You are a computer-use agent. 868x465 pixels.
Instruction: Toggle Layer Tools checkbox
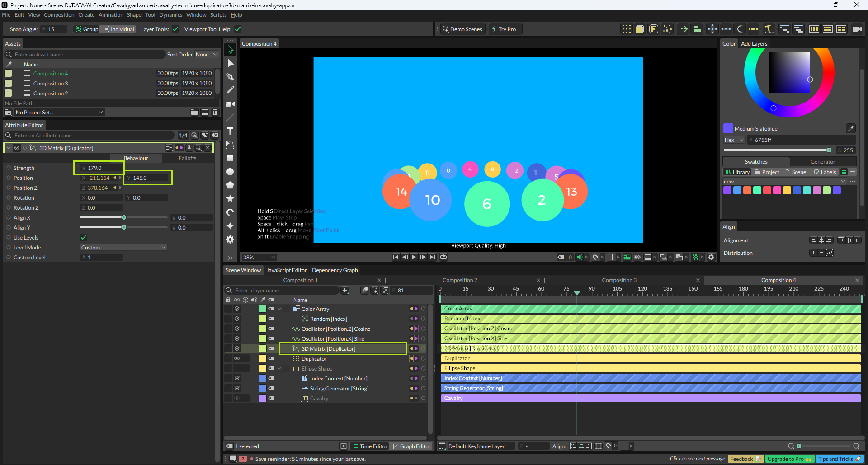click(175, 29)
